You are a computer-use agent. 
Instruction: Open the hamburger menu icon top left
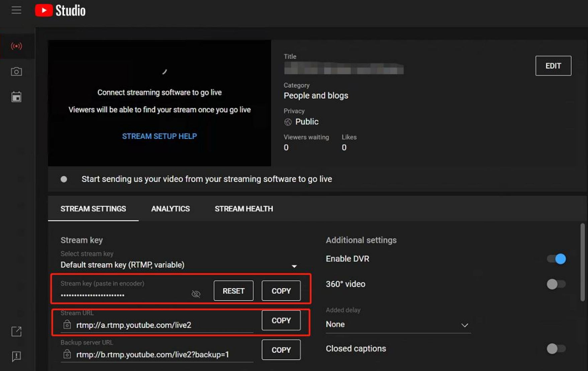(x=16, y=10)
